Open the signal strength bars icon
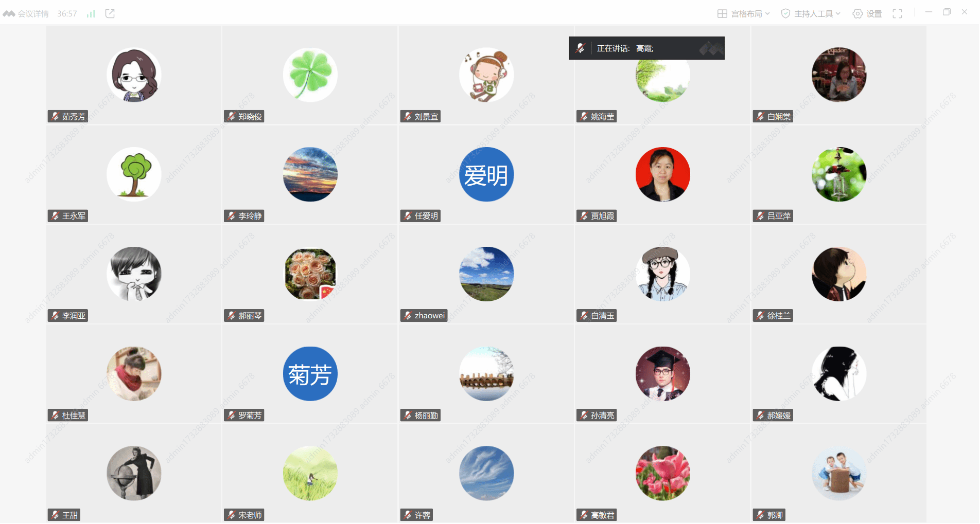Screen dimensions: 980x524 point(91,14)
